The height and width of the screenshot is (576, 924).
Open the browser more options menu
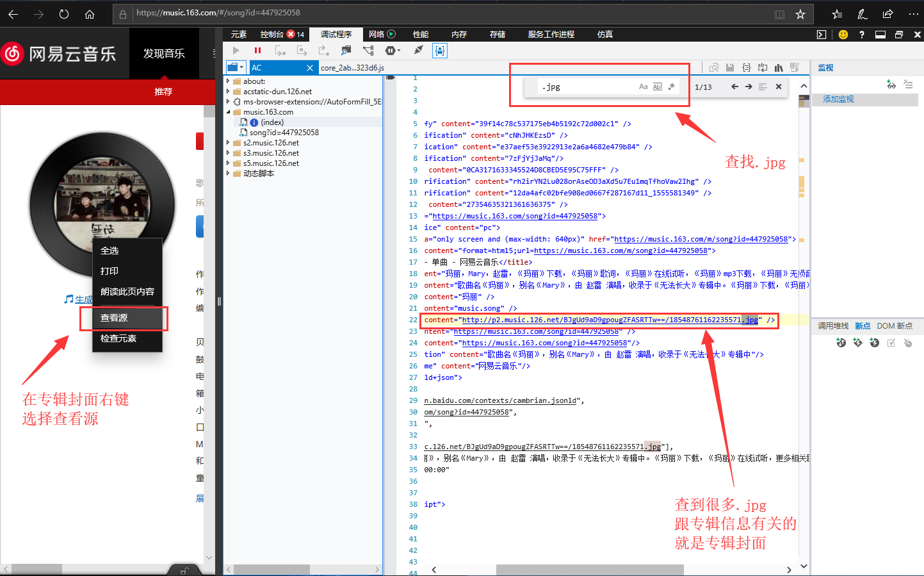913,14
